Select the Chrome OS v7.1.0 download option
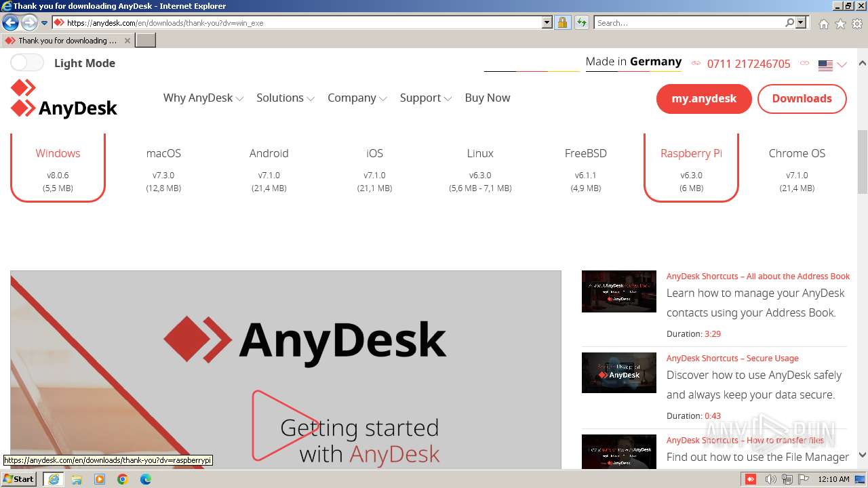868x488 pixels. 797,169
